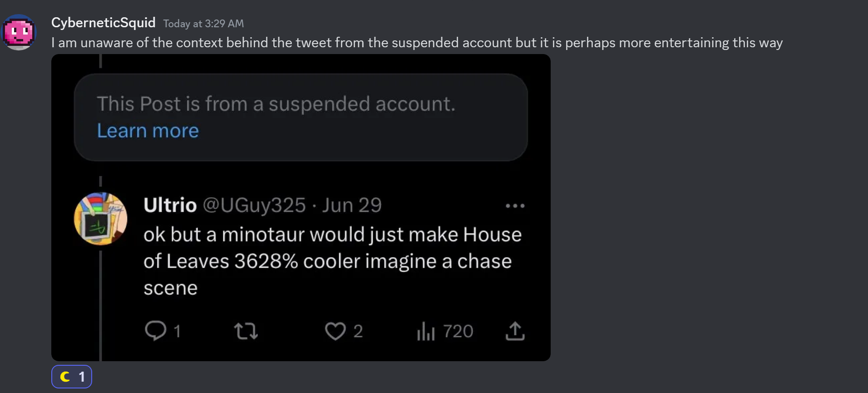The width and height of the screenshot is (868, 393).
Task: Click the view count bar chart icon
Action: click(x=426, y=331)
